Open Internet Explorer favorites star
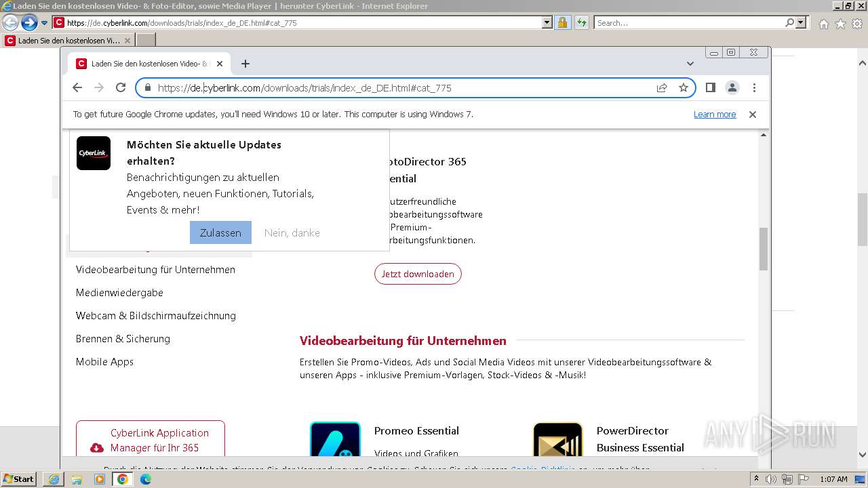The image size is (868, 488). point(840,24)
